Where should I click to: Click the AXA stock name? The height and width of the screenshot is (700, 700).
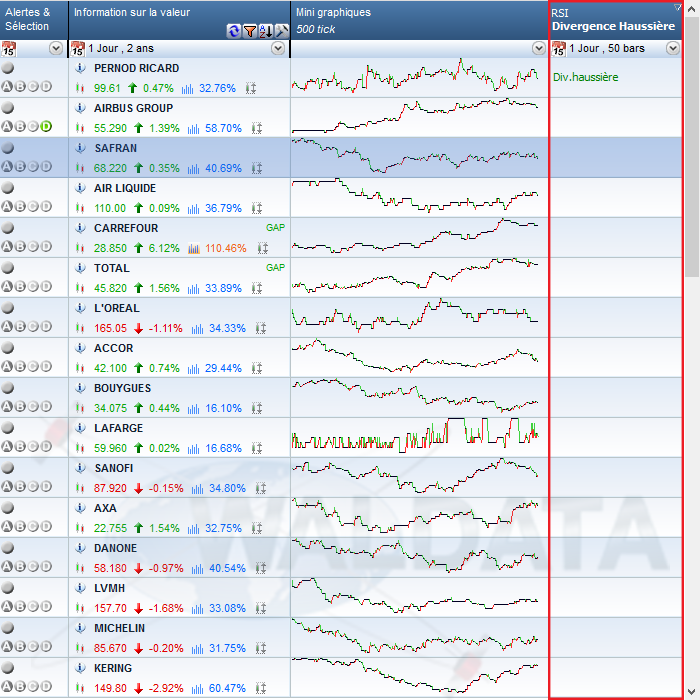(105, 508)
